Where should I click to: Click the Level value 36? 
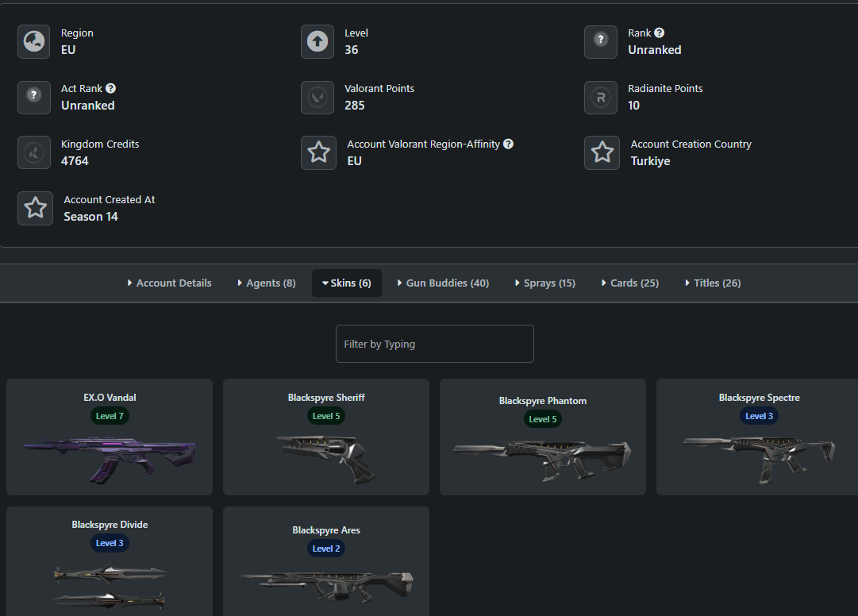click(352, 50)
